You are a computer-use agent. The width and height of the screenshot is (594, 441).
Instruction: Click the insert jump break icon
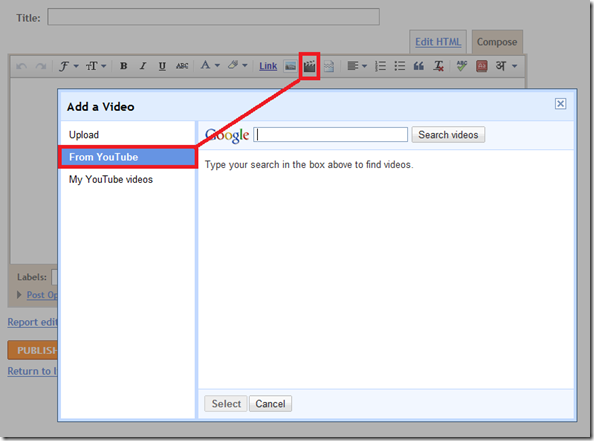coord(329,66)
